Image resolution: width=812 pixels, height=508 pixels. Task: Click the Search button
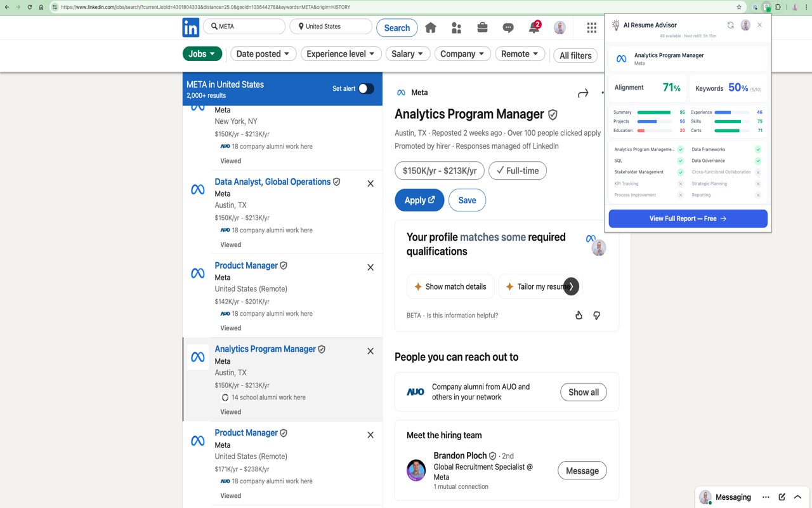pyautogui.click(x=397, y=28)
